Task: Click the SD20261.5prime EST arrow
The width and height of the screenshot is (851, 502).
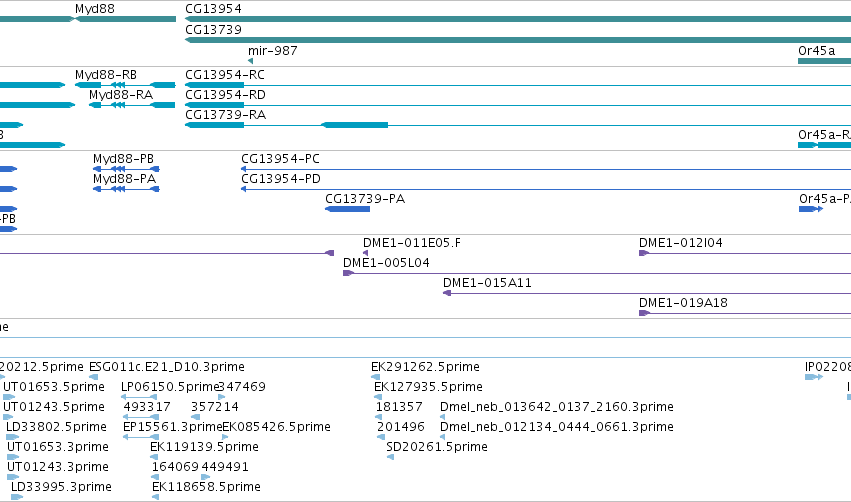Action: [x=390, y=457]
